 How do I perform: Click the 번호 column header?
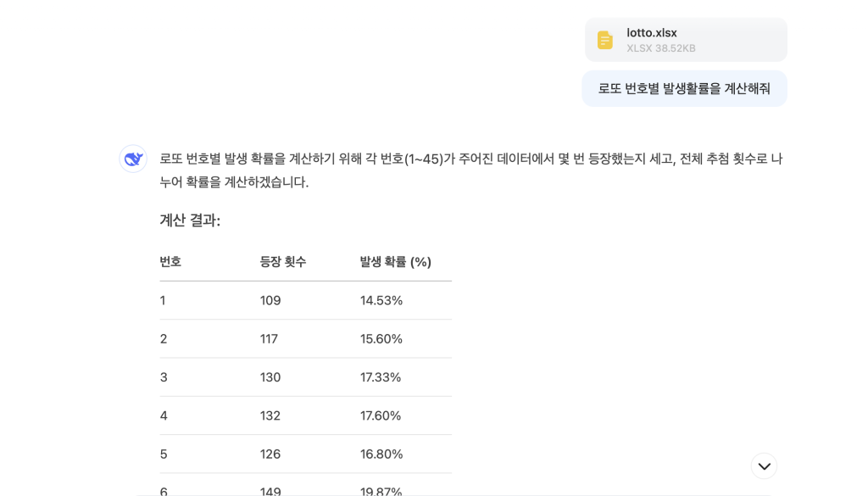(170, 262)
